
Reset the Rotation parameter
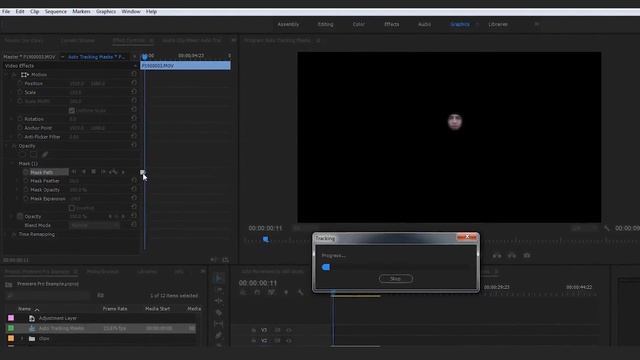click(134, 119)
